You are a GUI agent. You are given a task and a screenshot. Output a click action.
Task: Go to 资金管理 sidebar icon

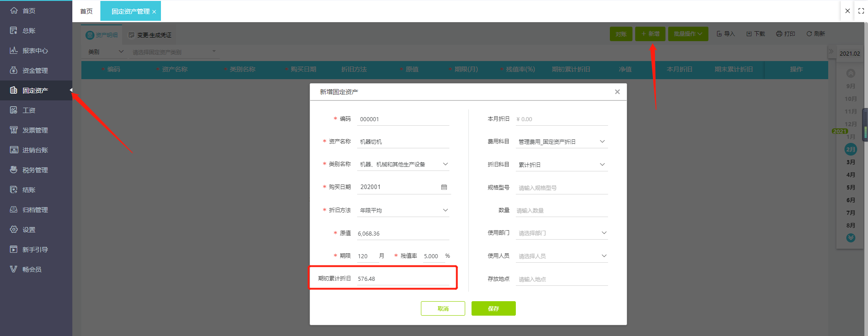click(x=14, y=70)
